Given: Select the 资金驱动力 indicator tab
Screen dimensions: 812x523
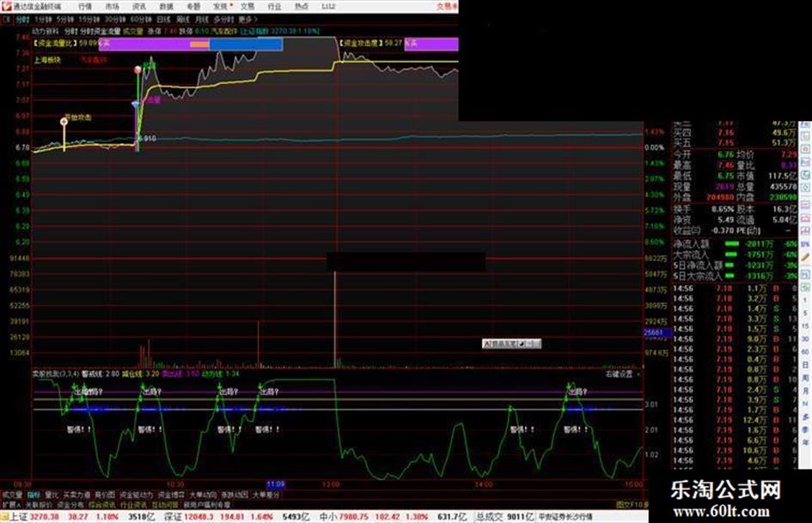Looking at the screenshot, I should click(x=137, y=495).
